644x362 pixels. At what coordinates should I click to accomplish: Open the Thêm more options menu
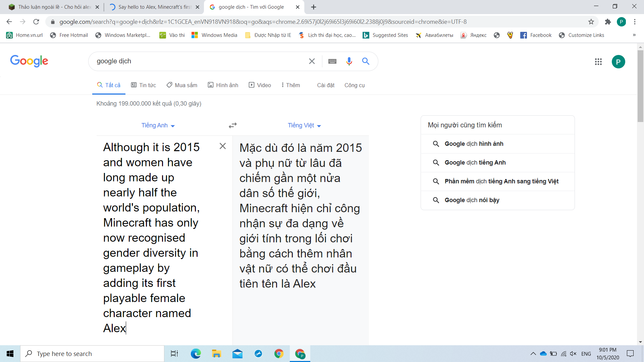290,85
